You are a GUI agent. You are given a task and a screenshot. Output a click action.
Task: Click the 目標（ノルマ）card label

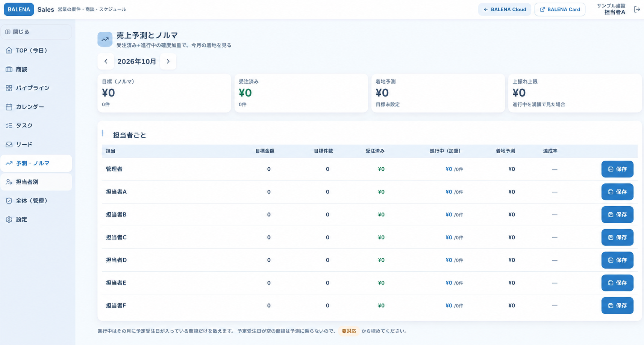point(118,82)
